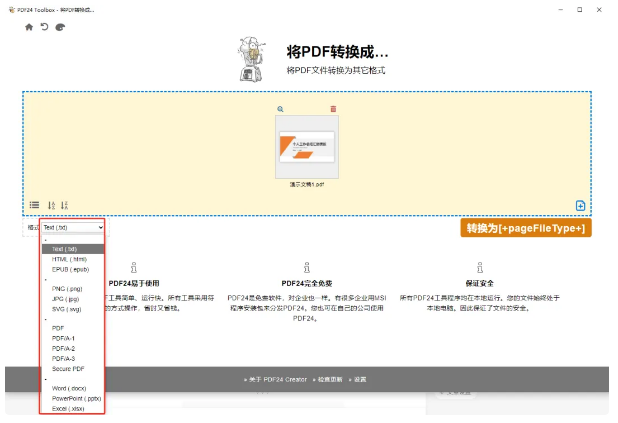Click the round icon next to back arrow
Viewport: 618px width, 423px height.
[60, 27]
